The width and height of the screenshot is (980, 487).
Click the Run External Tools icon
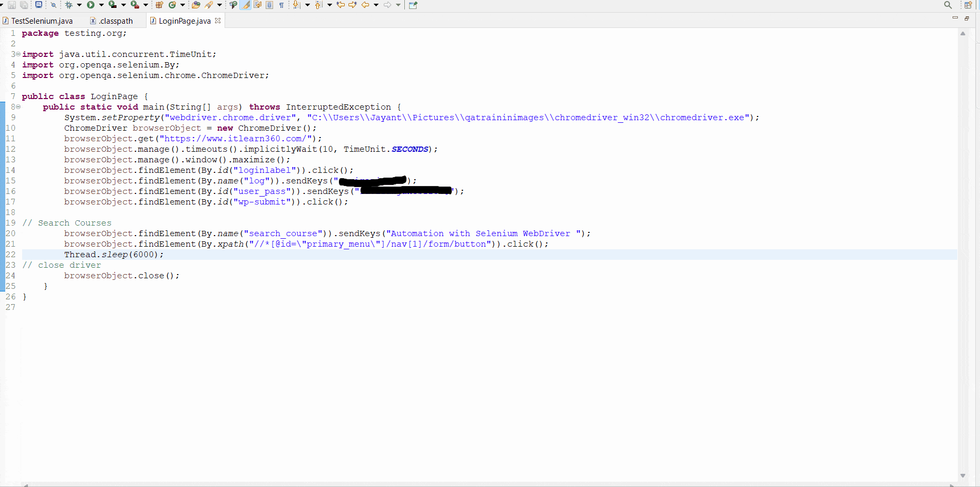click(x=135, y=5)
